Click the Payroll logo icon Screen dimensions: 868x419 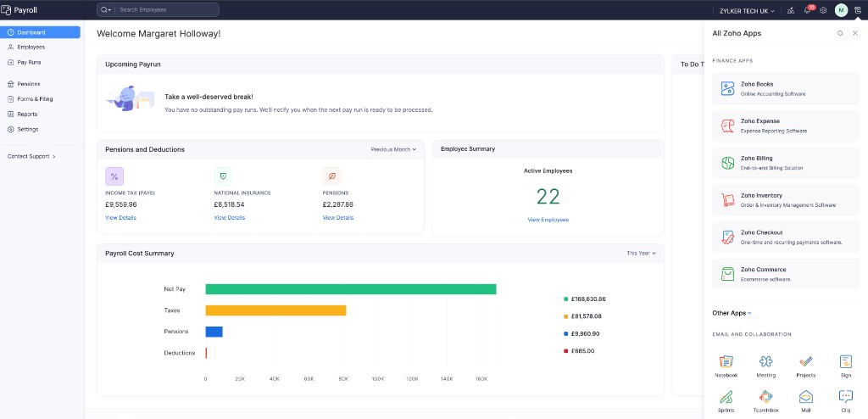pos(6,10)
